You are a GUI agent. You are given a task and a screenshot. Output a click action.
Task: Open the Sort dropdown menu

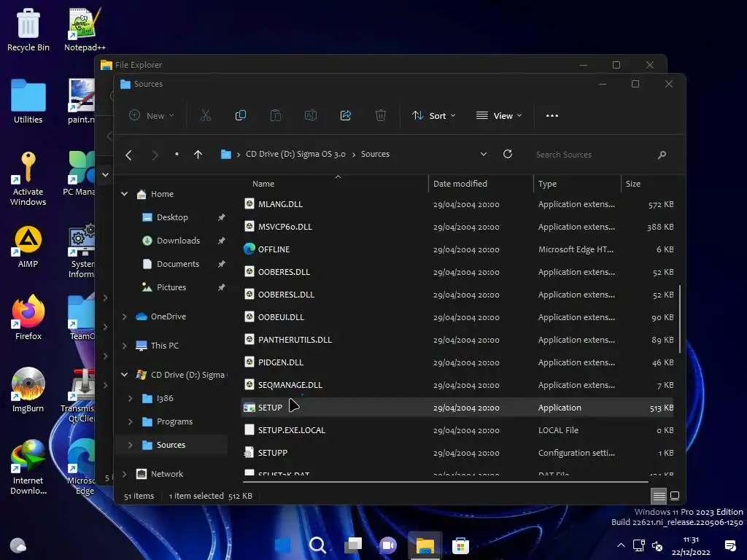point(434,116)
